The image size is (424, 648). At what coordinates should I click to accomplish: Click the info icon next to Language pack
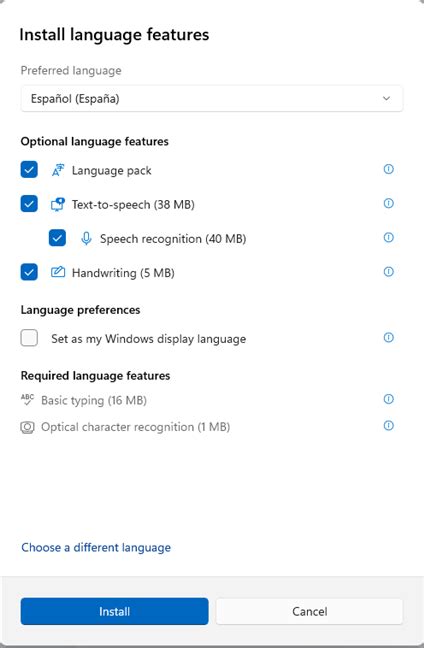tap(388, 169)
